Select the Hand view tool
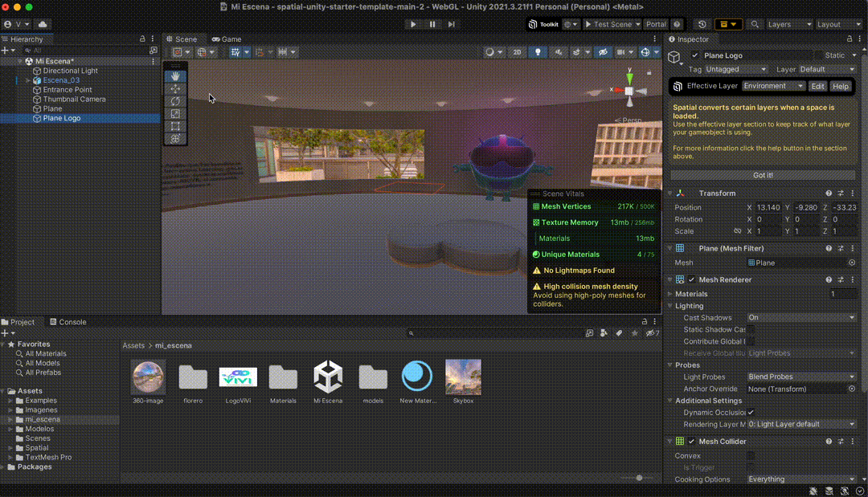The image size is (868, 497). pyautogui.click(x=175, y=76)
